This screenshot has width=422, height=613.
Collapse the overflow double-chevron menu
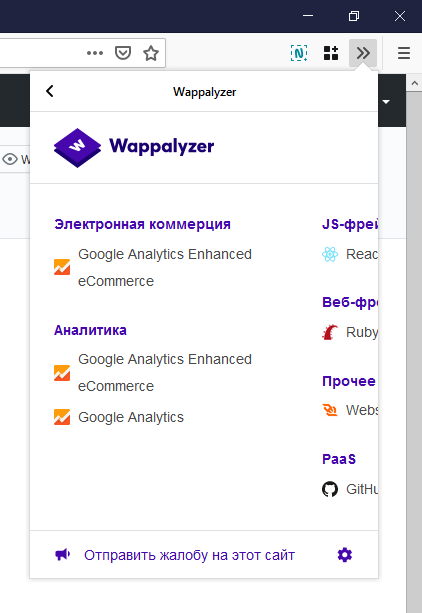point(363,53)
